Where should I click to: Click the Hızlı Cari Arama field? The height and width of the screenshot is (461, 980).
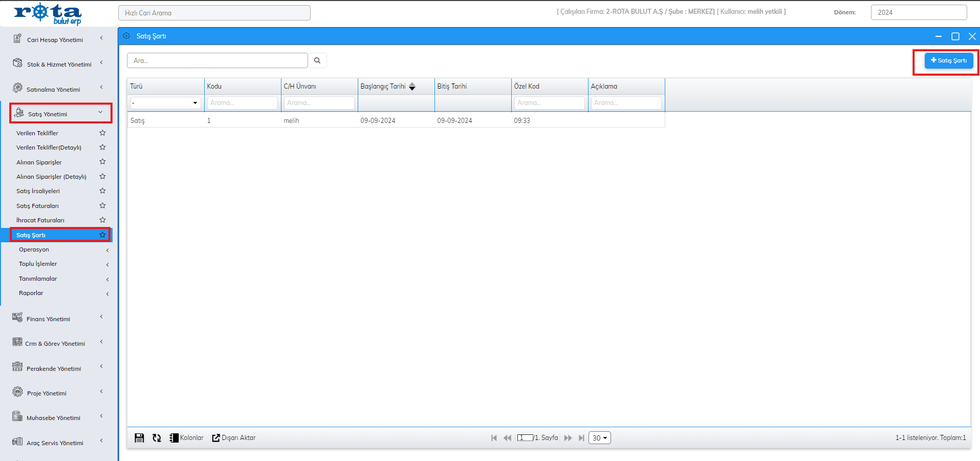(214, 13)
